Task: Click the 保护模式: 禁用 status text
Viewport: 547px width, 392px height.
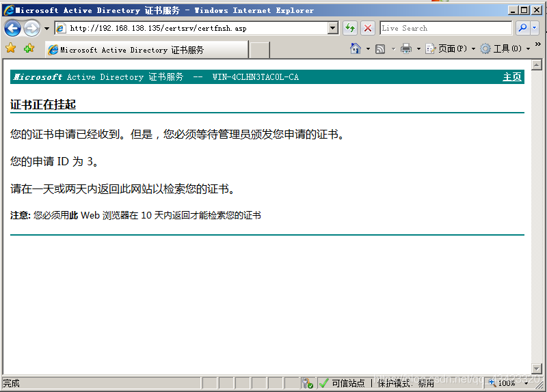Action: pos(405,383)
